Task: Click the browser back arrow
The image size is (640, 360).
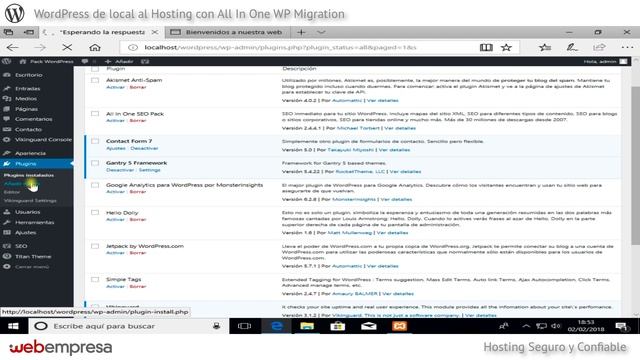Action: pos(13,48)
